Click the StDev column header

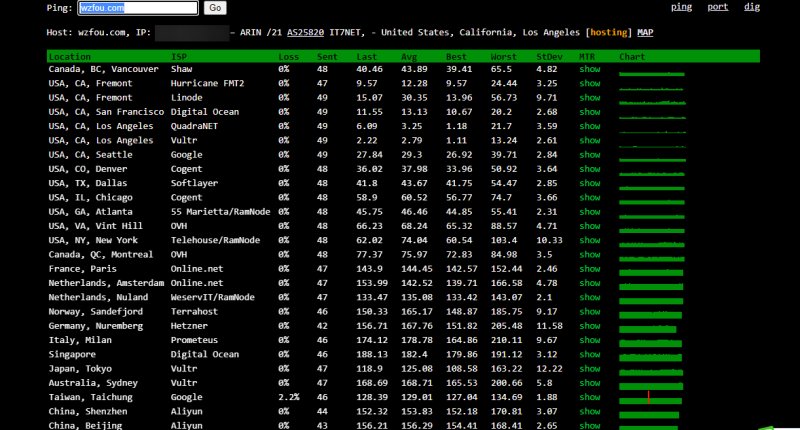coord(549,57)
